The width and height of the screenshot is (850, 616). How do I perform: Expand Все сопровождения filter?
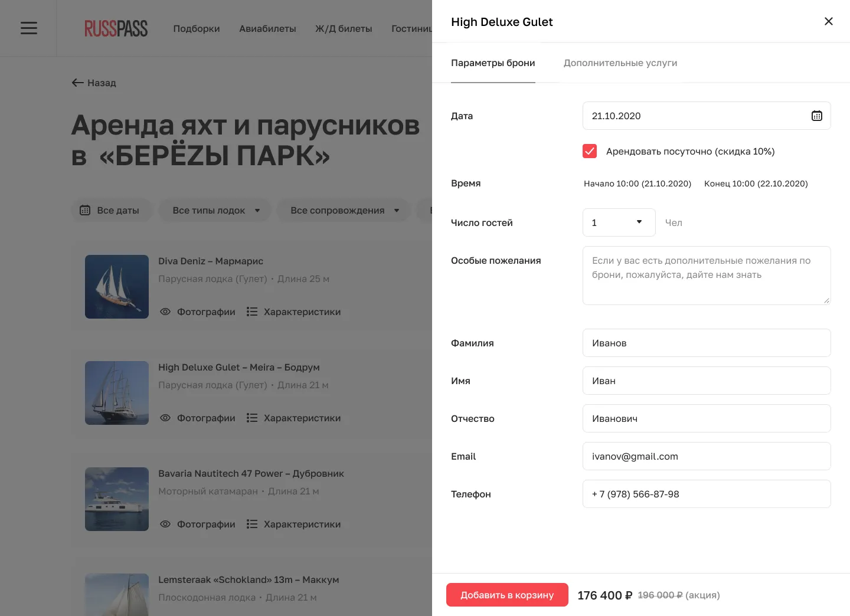pyautogui.click(x=344, y=210)
